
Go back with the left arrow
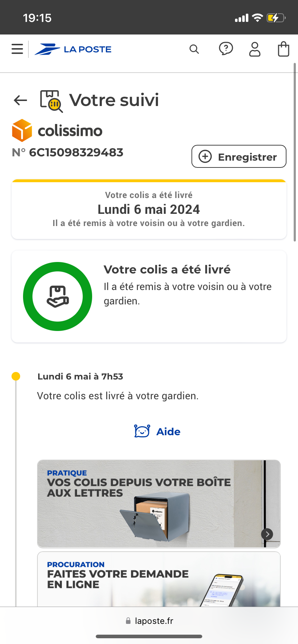(21, 100)
